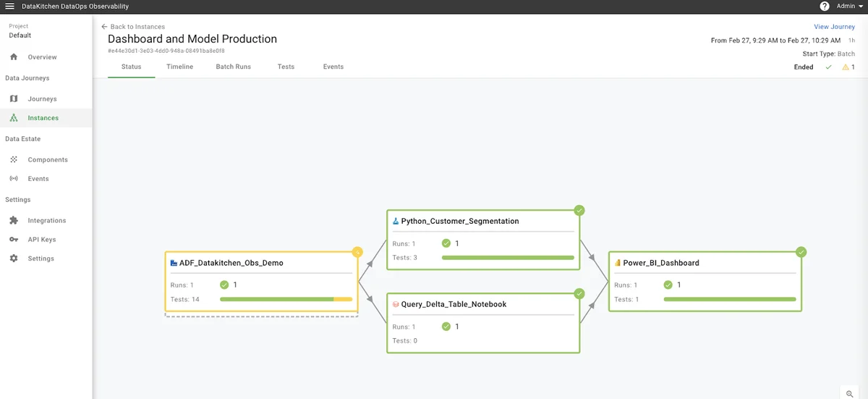The image size is (868, 399).
Task: Select Components under Data Estate
Action: pos(48,160)
